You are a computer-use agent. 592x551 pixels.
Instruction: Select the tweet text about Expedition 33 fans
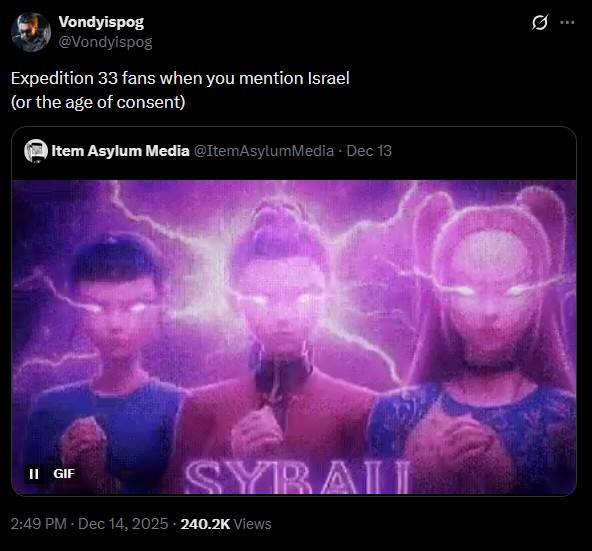(x=180, y=78)
